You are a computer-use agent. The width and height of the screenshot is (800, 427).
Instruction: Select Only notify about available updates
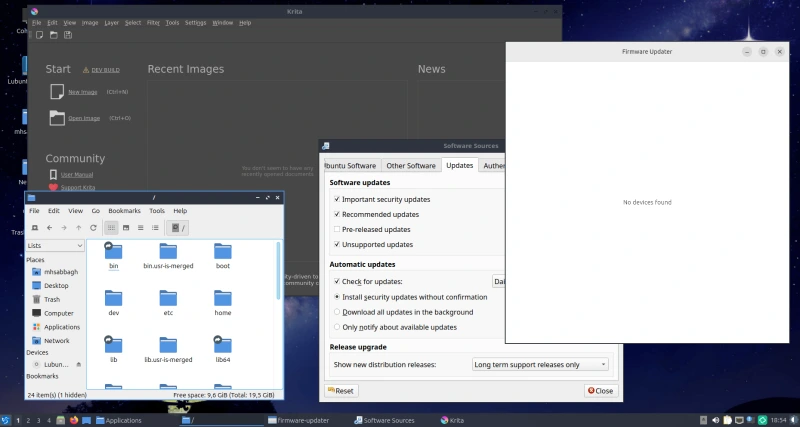(337, 327)
